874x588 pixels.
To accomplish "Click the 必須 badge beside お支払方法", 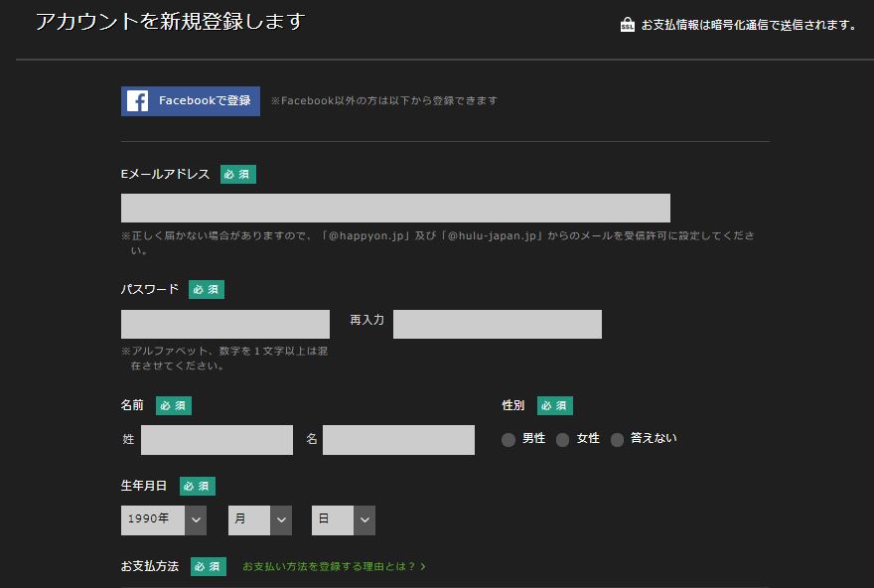I will coord(209,567).
